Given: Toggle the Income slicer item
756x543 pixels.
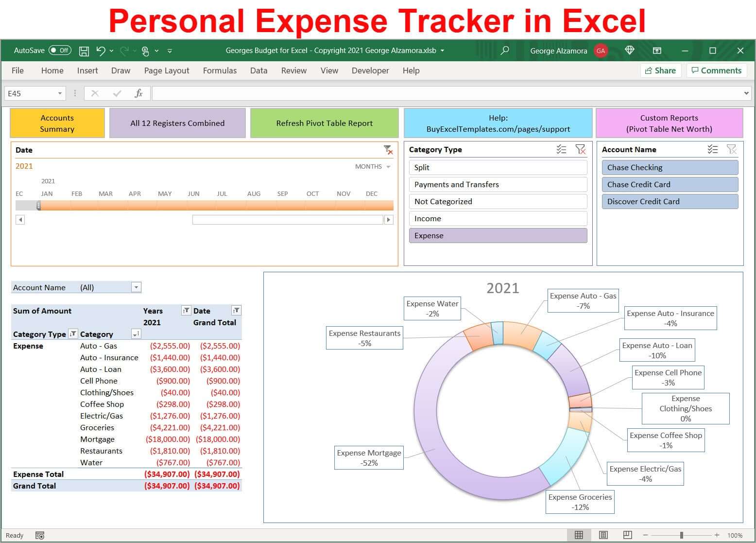Looking at the screenshot, I should [x=498, y=218].
